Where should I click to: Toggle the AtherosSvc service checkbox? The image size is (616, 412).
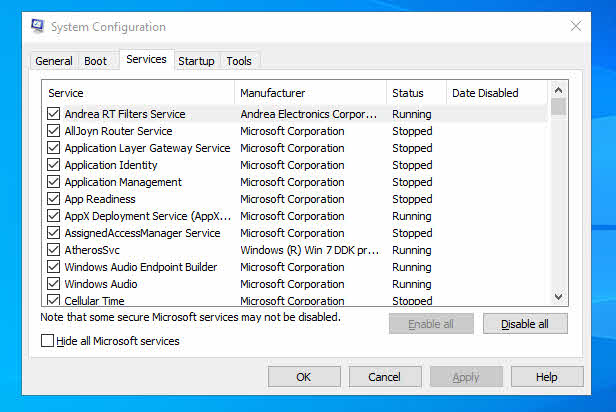(53, 250)
